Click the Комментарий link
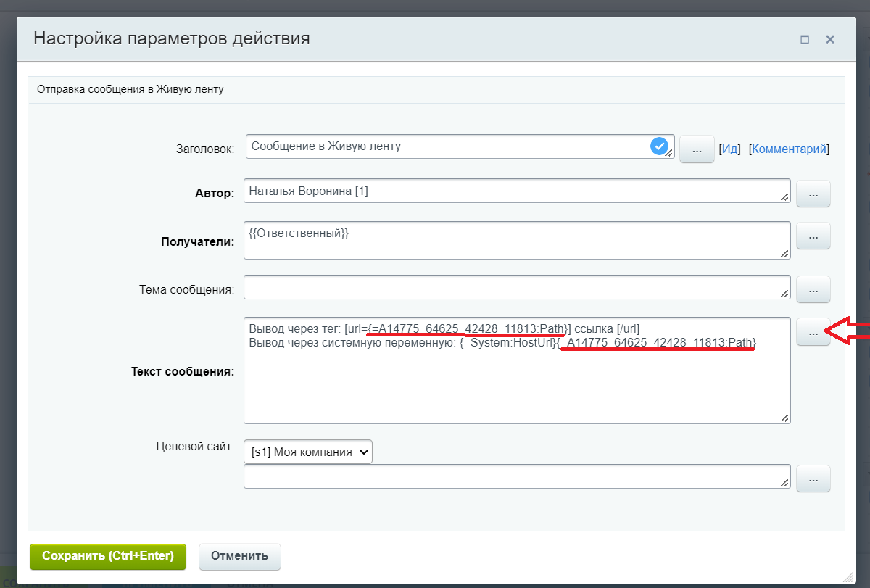Viewport: 870px width, 588px height. coord(789,149)
